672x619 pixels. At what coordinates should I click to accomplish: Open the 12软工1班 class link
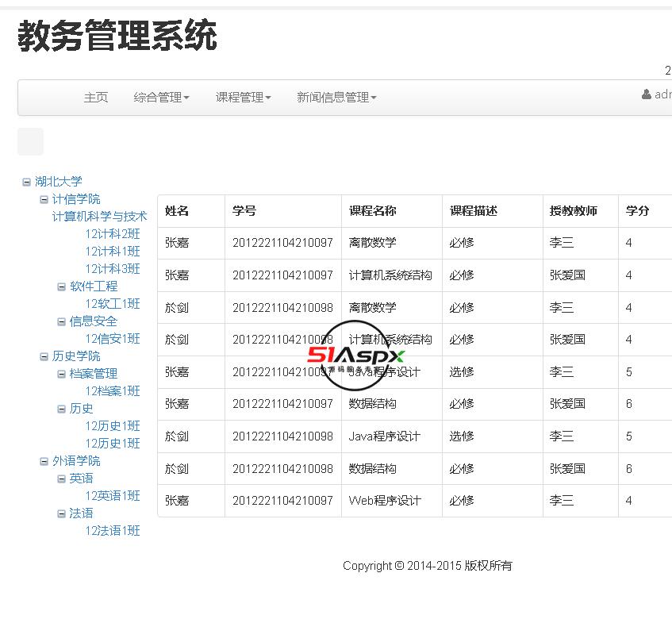pos(113,304)
